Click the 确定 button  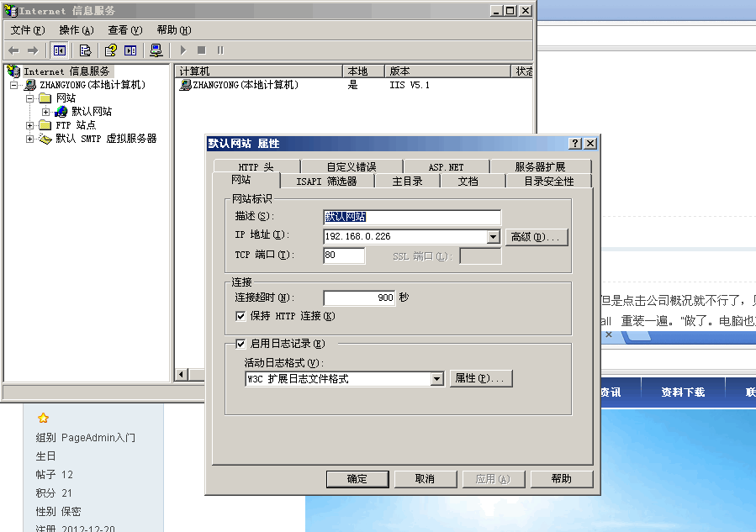(357, 479)
